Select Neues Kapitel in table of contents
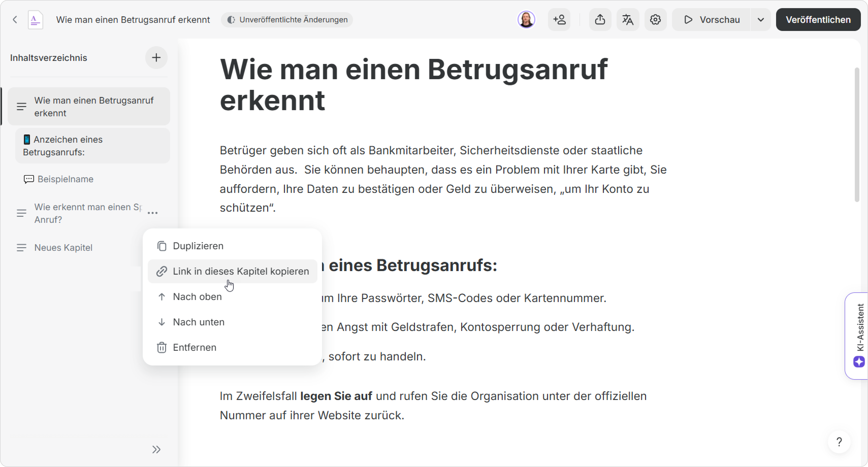868x467 pixels. (63, 247)
